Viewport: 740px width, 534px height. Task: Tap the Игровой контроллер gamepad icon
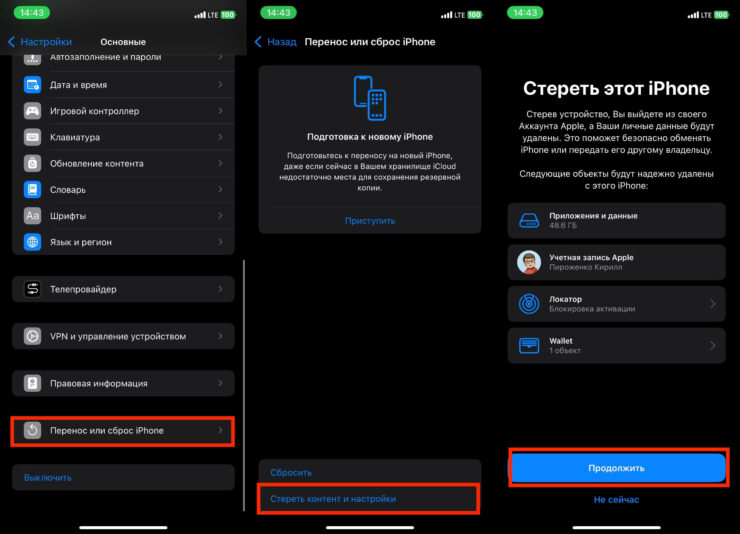click(32, 111)
